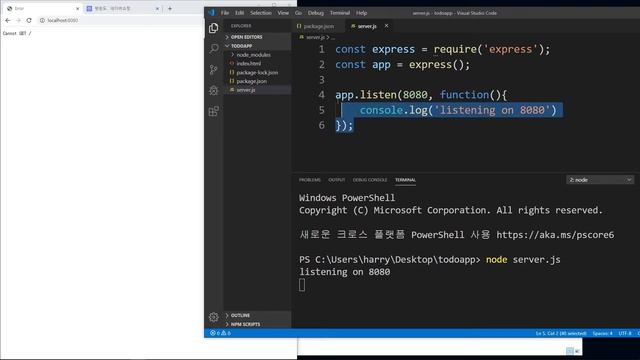Click the terminal input cursor line
640x360 pixels.
point(302,285)
